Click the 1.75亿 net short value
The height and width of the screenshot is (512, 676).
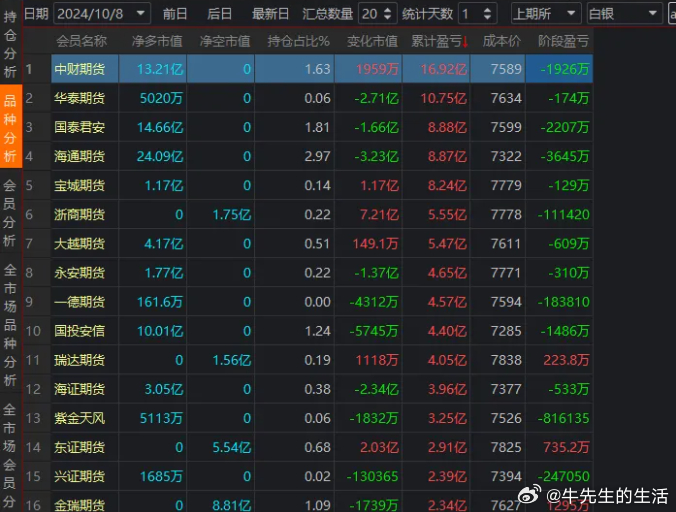coord(232,215)
